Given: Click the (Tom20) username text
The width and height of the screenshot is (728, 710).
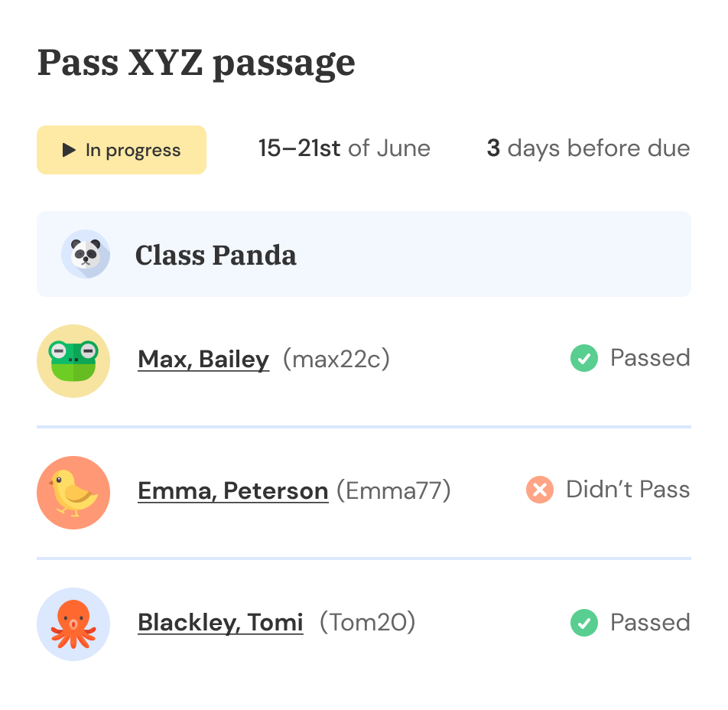Looking at the screenshot, I should pyautogui.click(x=367, y=622).
